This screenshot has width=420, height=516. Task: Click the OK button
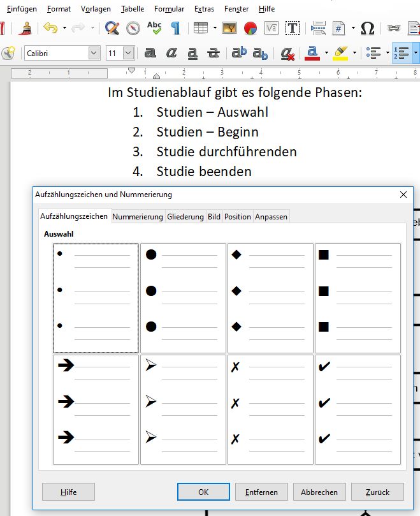pyautogui.click(x=203, y=492)
